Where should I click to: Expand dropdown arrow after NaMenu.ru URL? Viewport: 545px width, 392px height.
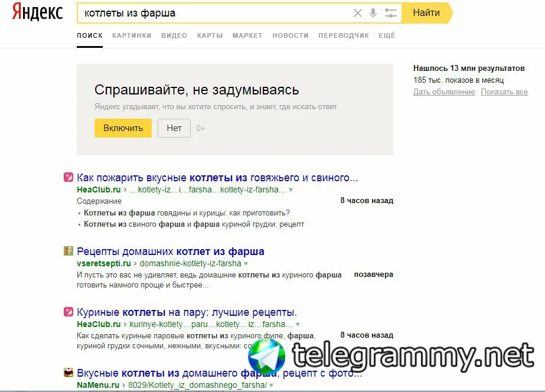tap(272, 386)
